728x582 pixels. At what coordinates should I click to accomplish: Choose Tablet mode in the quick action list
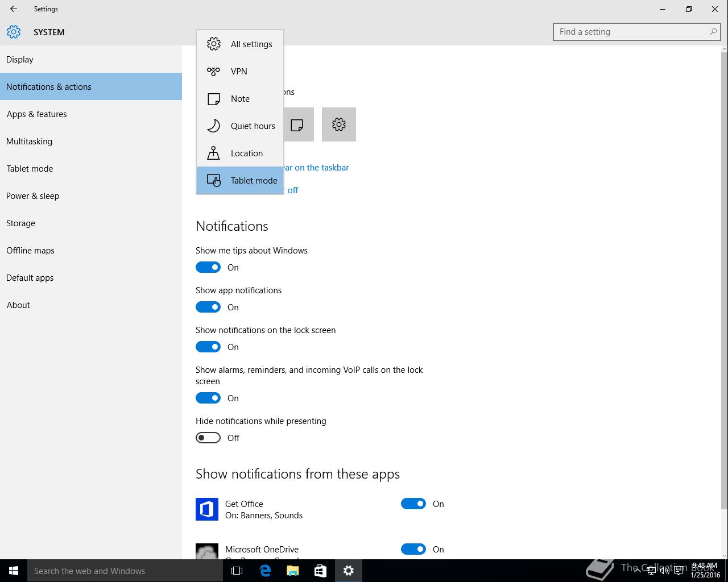tap(240, 181)
